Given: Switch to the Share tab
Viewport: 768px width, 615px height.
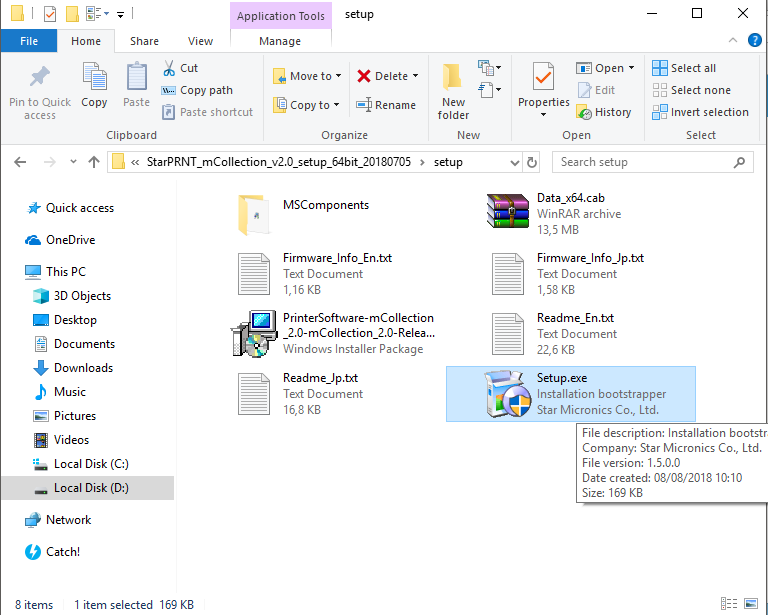Looking at the screenshot, I should tap(144, 41).
